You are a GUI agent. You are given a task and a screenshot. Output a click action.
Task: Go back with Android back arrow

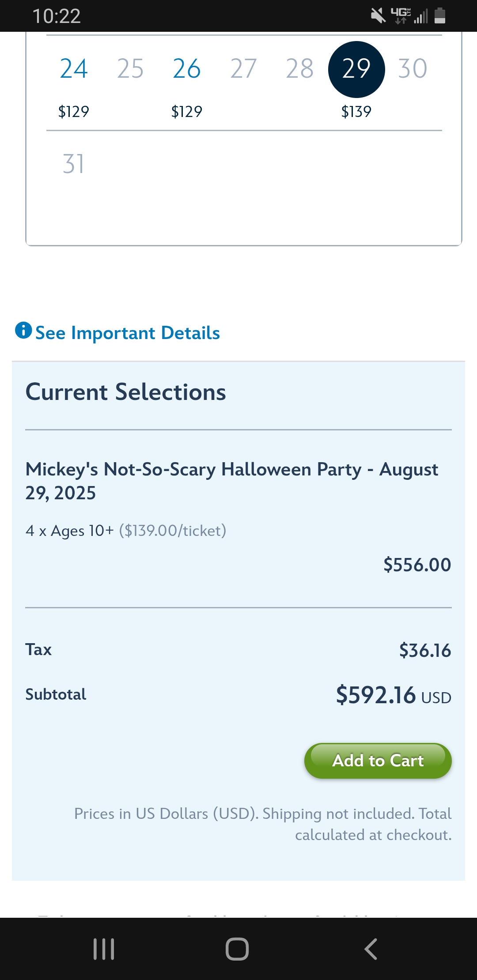click(x=371, y=949)
